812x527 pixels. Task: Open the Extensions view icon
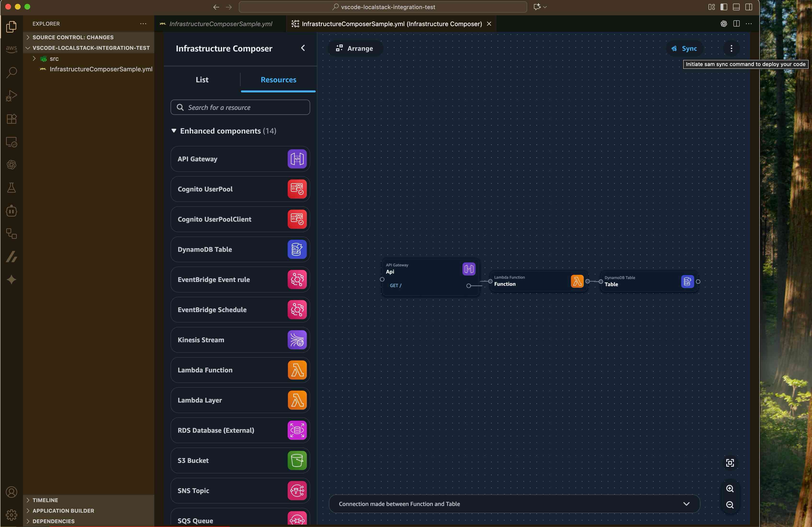[11, 119]
